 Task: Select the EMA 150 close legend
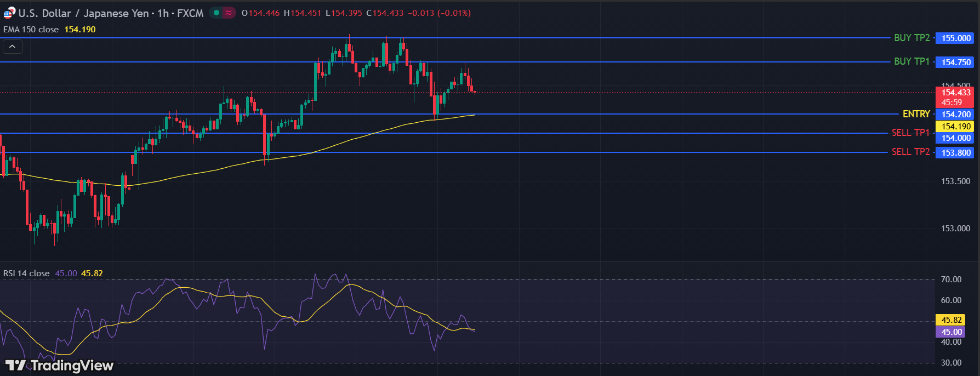[31, 30]
